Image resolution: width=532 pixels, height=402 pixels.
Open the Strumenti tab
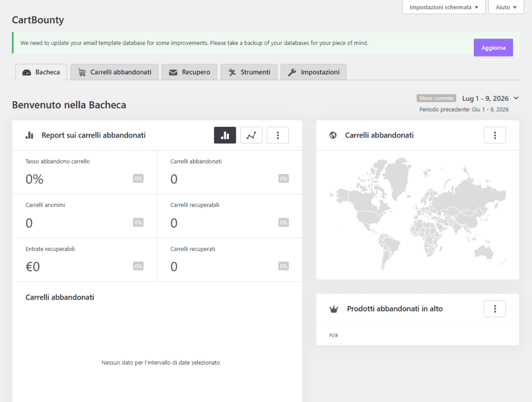coord(249,72)
